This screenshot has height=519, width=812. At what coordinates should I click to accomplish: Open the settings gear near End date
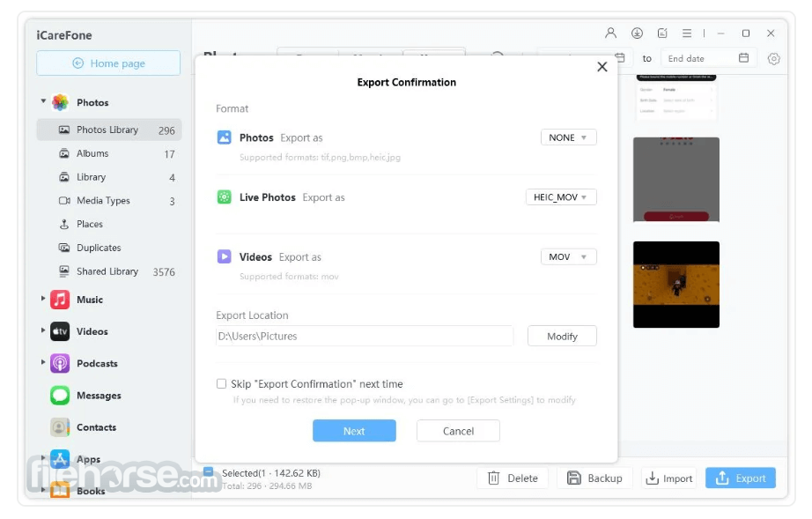point(773,58)
